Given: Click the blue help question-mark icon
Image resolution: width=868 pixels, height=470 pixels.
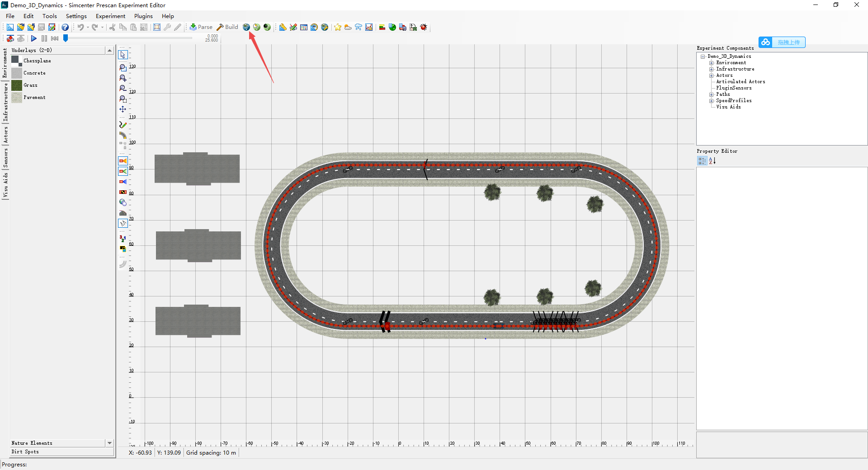Looking at the screenshot, I should coord(65,27).
